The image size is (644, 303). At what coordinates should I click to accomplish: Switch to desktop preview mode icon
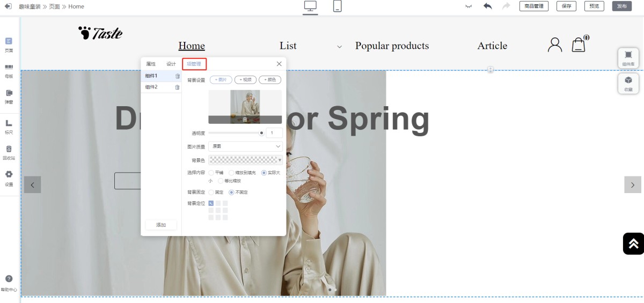pyautogui.click(x=310, y=6)
